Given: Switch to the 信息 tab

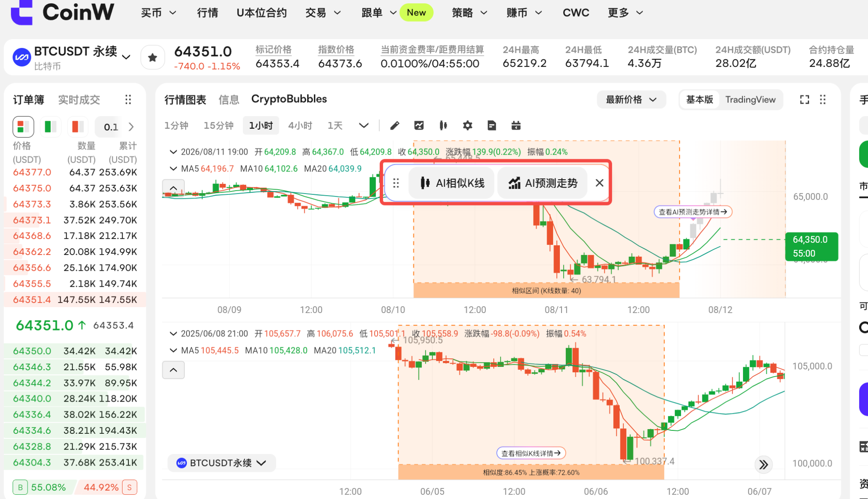Looking at the screenshot, I should point(229,100).
